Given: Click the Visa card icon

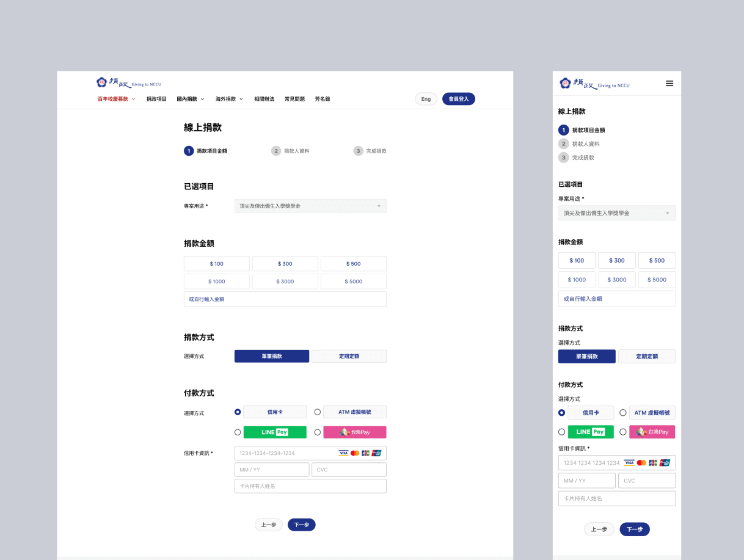Looking at the screenshot, I should [x=343, y=453].
